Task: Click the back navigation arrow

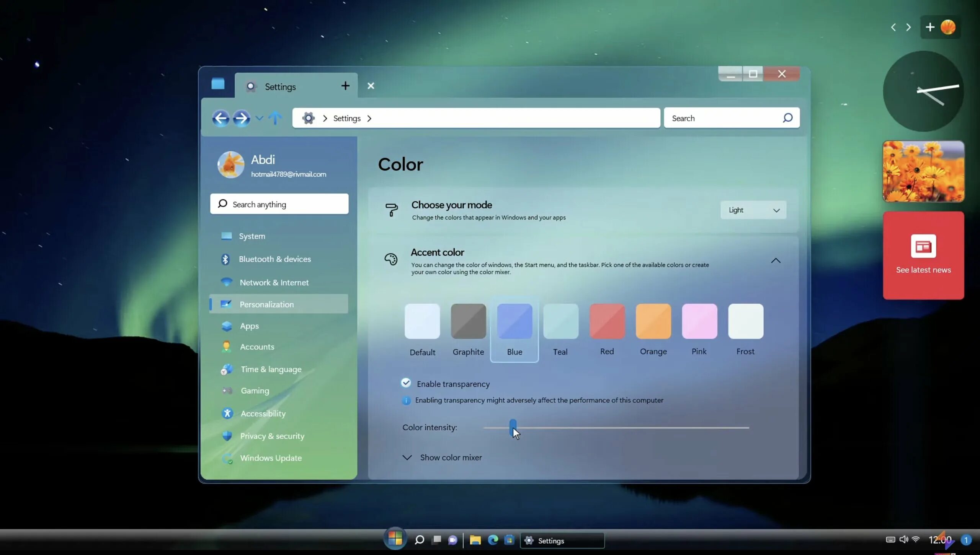Action: (221, 118)
